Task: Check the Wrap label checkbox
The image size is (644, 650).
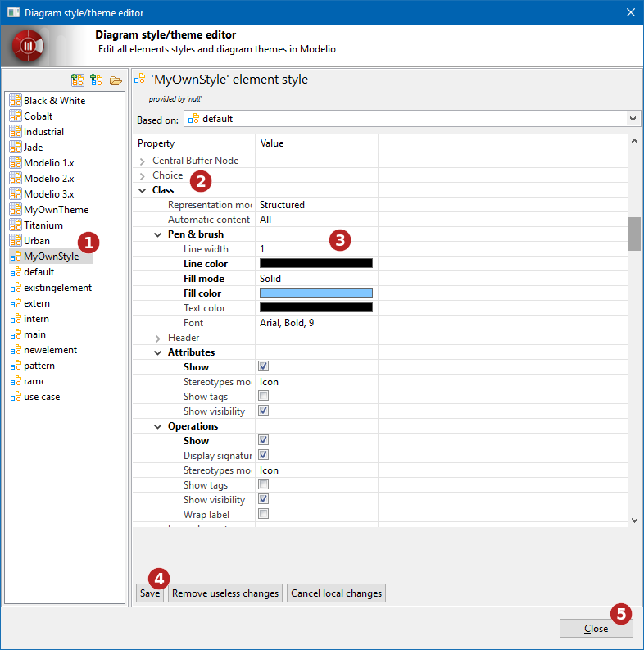Action: tap(264, 515)
